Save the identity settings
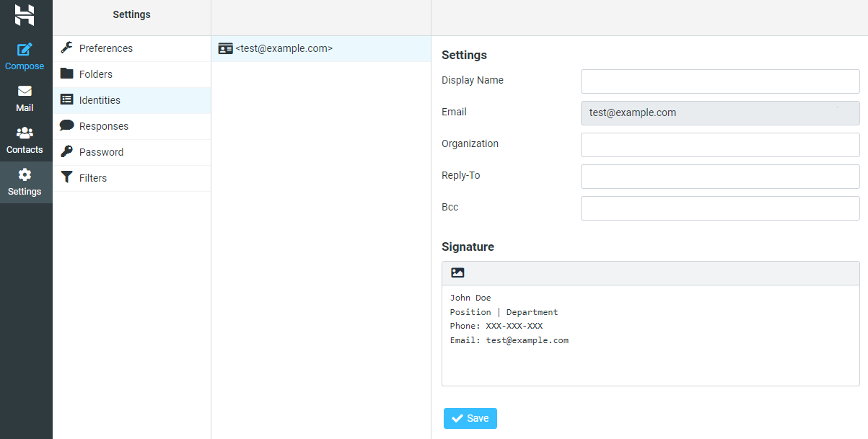Image resolution: width=868 pixels, height=439 pixels. pyautogui.click(x=470, y=419)
